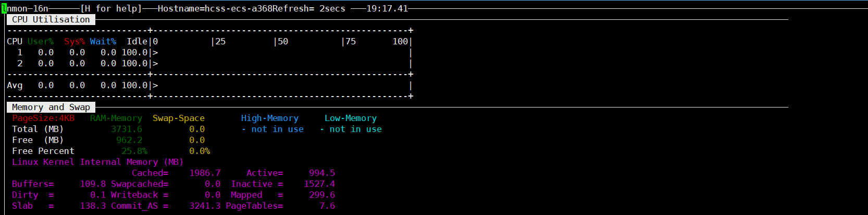Click the RAM free percent '25.8%'
The width and height of the screenshot is (868, 215).
134,151
